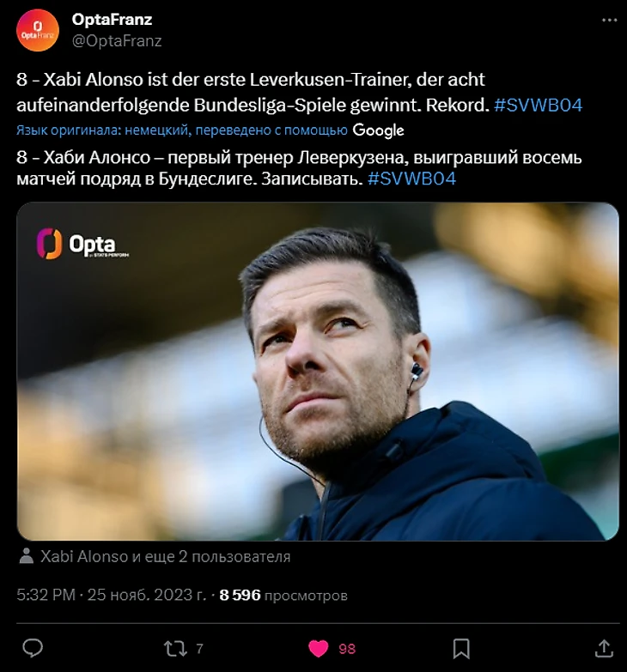Click the Google translation attribution logo
Image resolution: width=627 pixels, height=672 pixels.
[378, 130]
